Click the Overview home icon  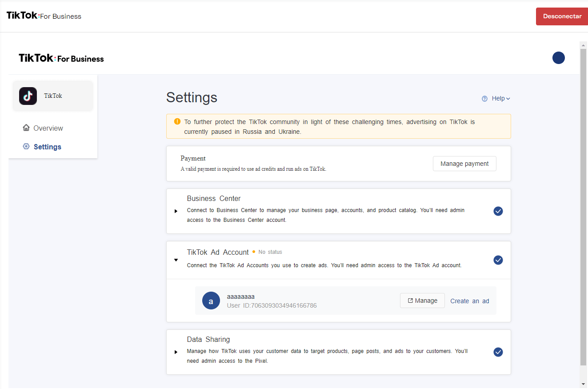26,128
